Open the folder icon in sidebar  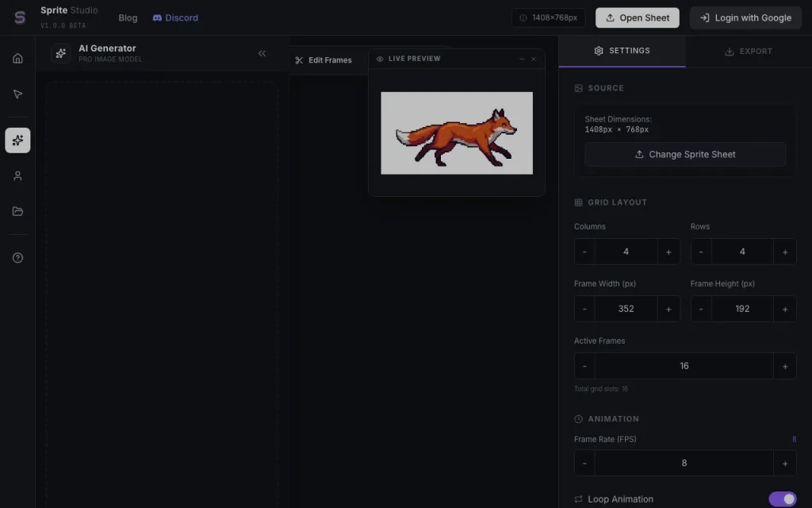point(17,211)
